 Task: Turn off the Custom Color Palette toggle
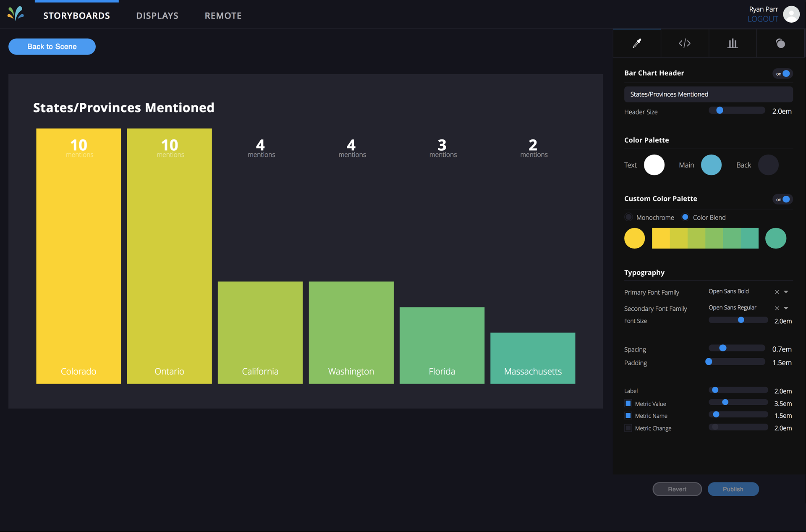[x=782, y=199]
